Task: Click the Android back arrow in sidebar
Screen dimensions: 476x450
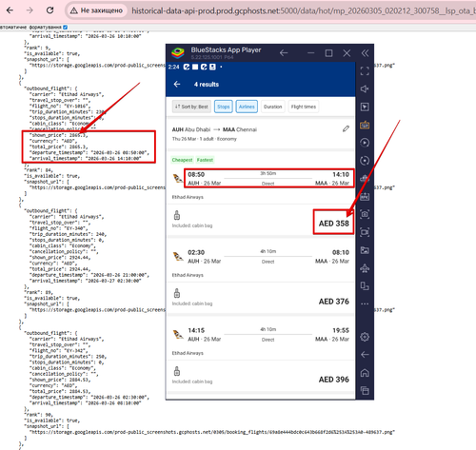Action: coord(365,355)
